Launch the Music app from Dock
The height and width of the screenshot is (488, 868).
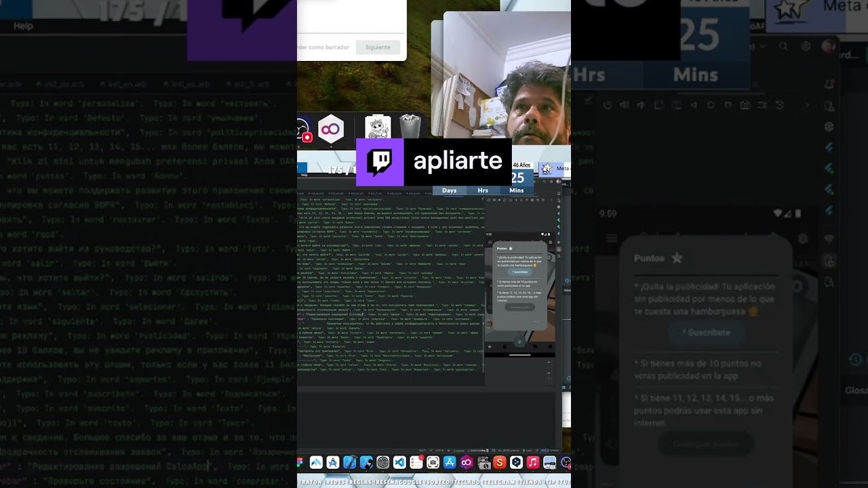pyautogui.click(x=533, y=462)
